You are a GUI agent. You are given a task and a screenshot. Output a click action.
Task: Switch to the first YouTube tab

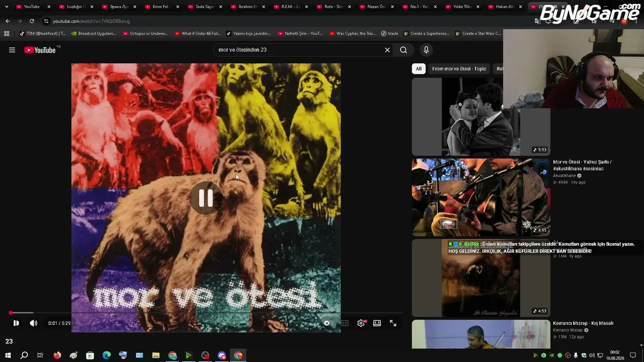click(32, 7)
